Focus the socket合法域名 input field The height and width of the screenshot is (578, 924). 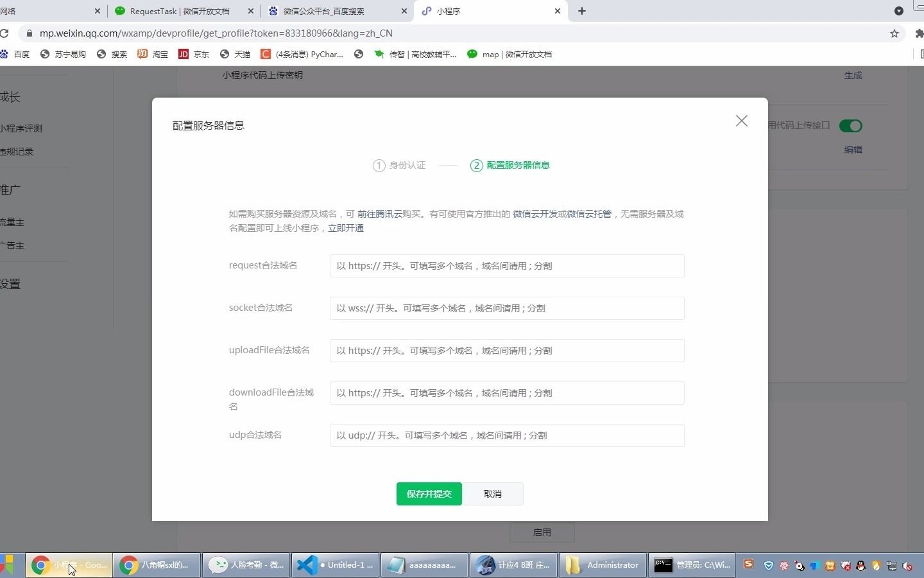pyautogui.click(x=507, y=308)
